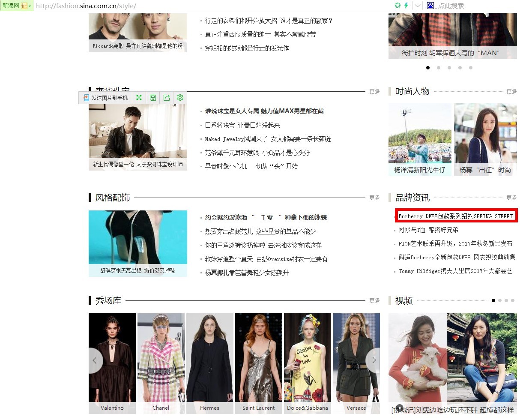
Task: Open the Burberry DK88 SPRING STREET headline
Action: pos(455,216)
